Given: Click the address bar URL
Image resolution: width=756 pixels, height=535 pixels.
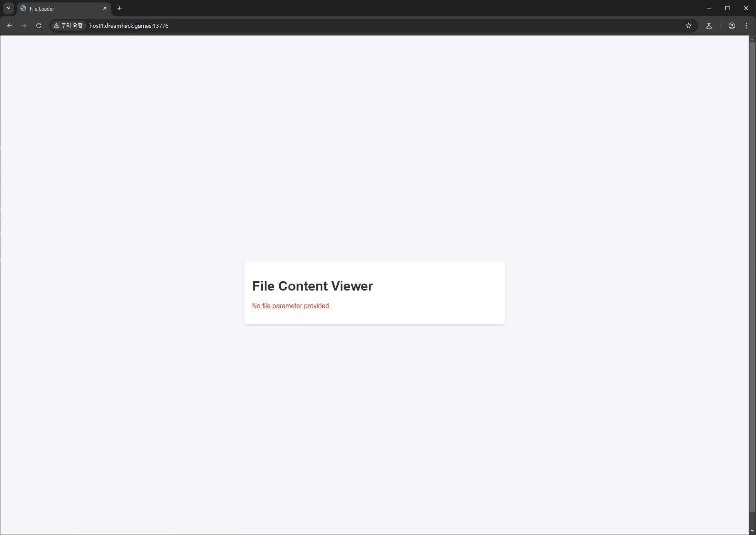Looking at the screenshot, I should click(129, 25).
